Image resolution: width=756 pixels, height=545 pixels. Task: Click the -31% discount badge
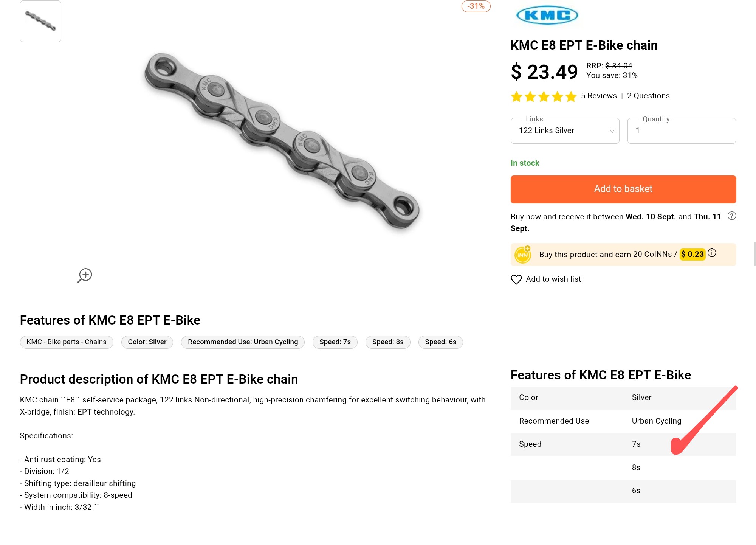click(x=476, y=6)
